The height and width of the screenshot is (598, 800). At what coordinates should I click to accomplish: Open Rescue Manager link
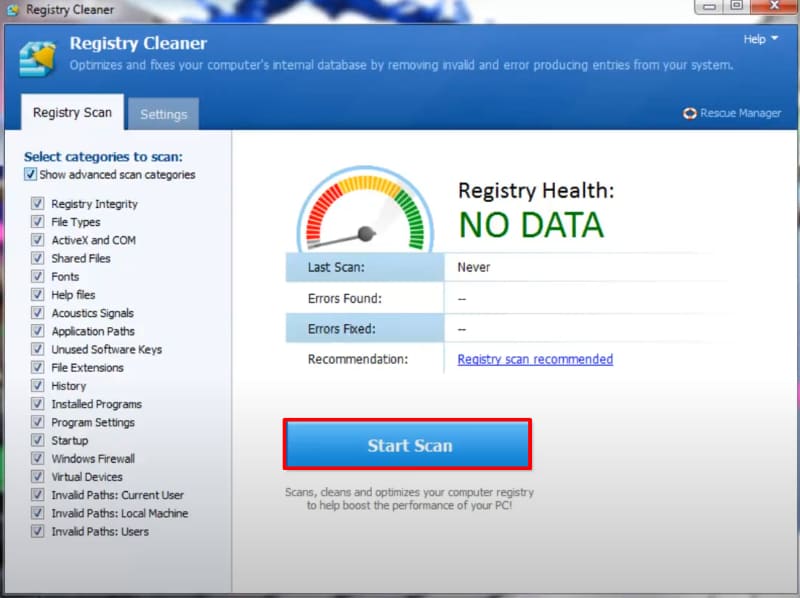(x=740, y=113)
